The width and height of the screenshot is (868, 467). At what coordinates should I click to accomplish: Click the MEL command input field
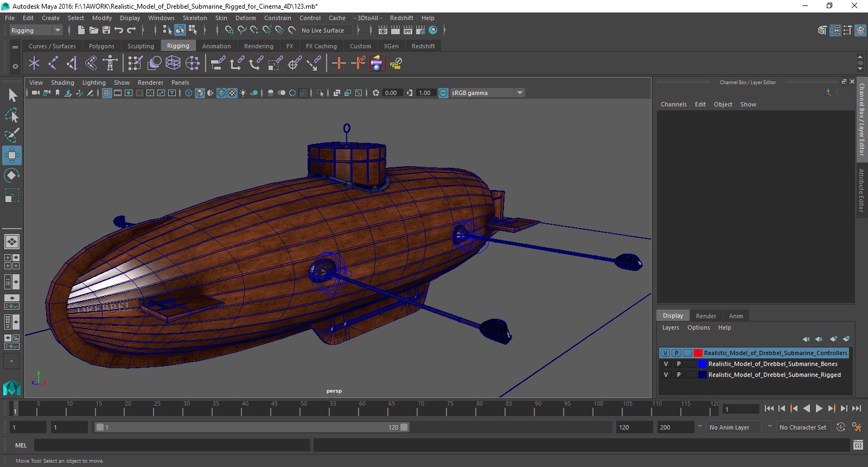tap(172, 445)
